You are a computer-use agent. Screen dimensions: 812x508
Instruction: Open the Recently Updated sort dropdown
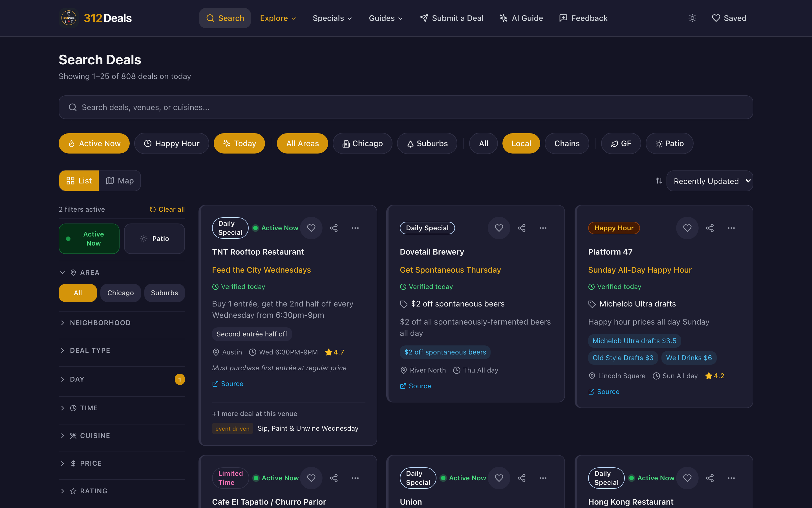(x=710, y=181)
